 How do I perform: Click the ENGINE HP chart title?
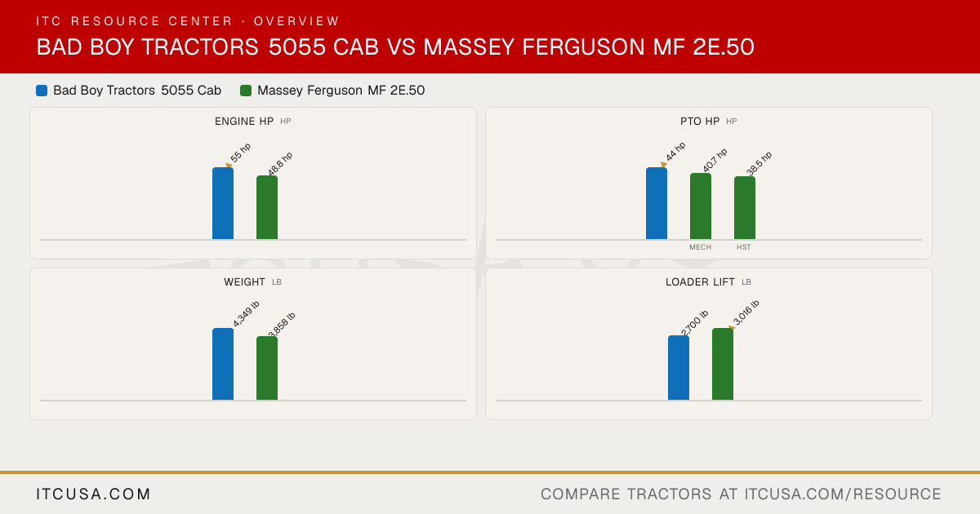[x=244, y=122]
